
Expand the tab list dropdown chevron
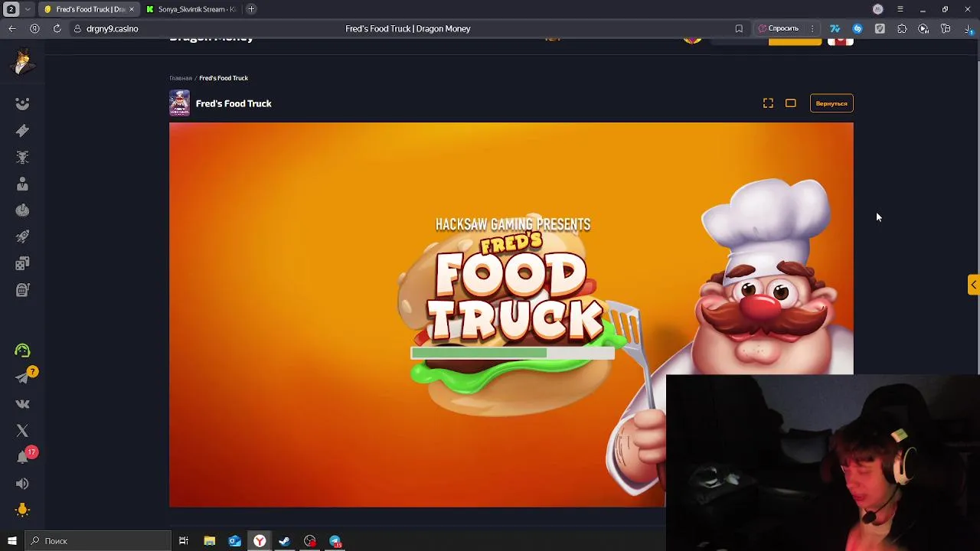[x=28, y=9]
